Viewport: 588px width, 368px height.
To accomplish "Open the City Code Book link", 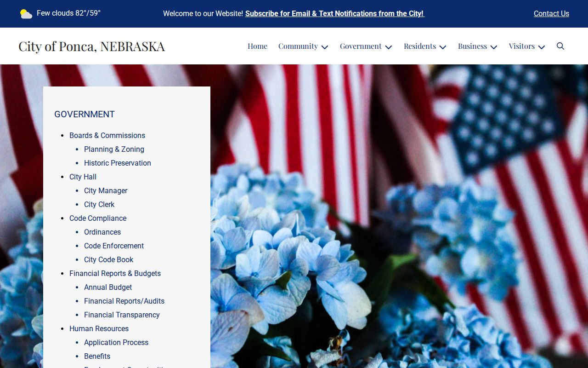I will click(109, 259).
